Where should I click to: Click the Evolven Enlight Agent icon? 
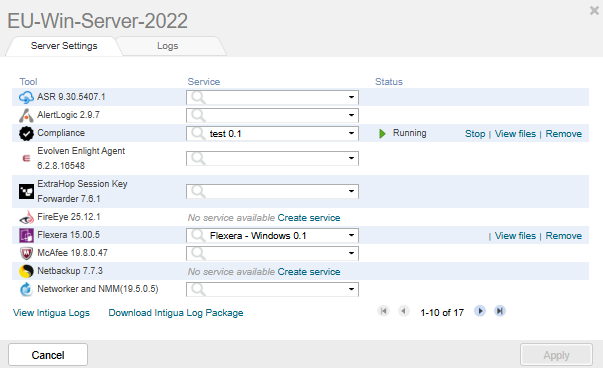(x=26, y=158)
